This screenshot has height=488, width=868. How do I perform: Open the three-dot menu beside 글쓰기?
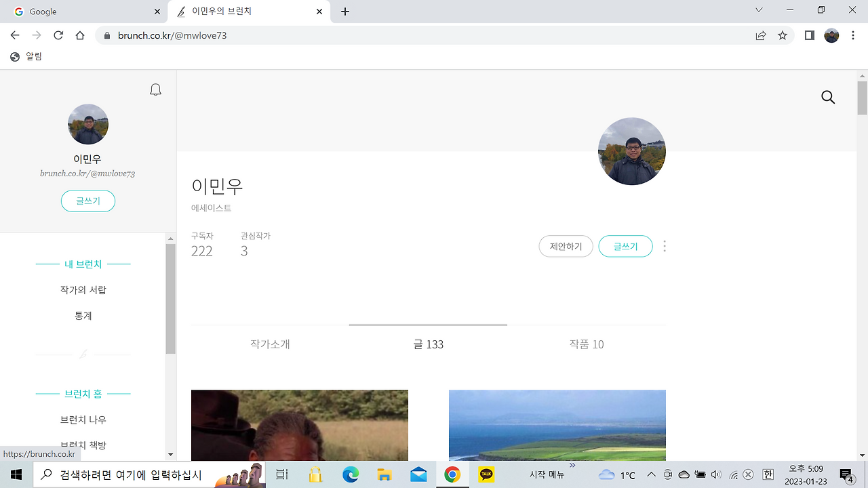pos(663,246)
